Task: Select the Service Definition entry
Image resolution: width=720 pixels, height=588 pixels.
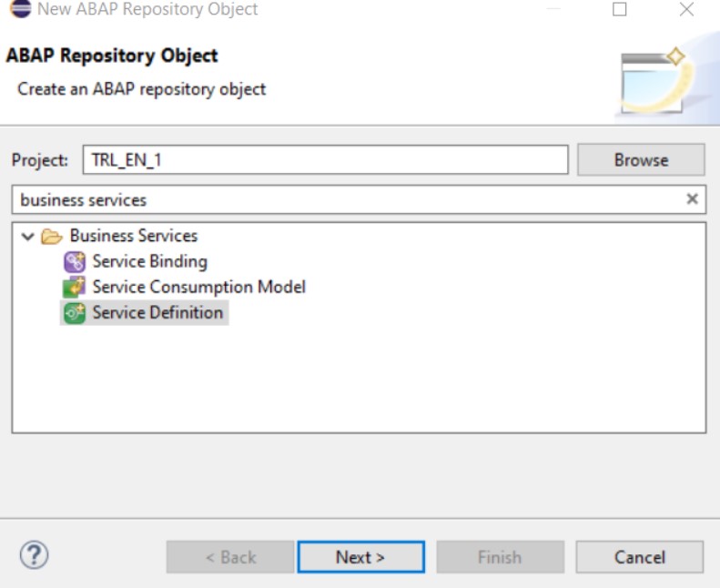Action: point(157,313)
